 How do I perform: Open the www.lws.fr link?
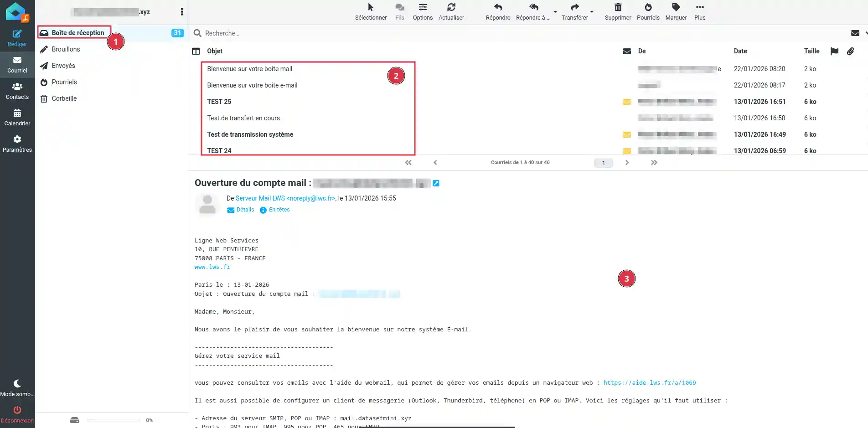coord(212,267)
